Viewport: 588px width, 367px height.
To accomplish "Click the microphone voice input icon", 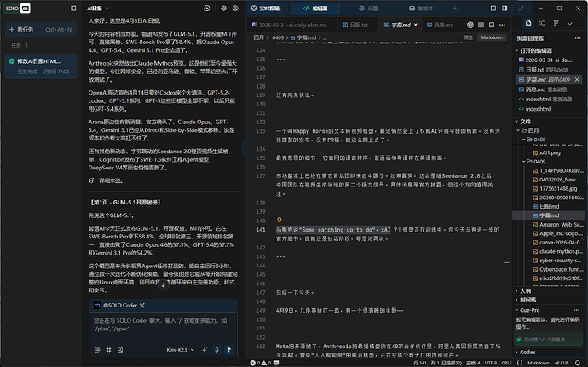I will tap(217, 349).
